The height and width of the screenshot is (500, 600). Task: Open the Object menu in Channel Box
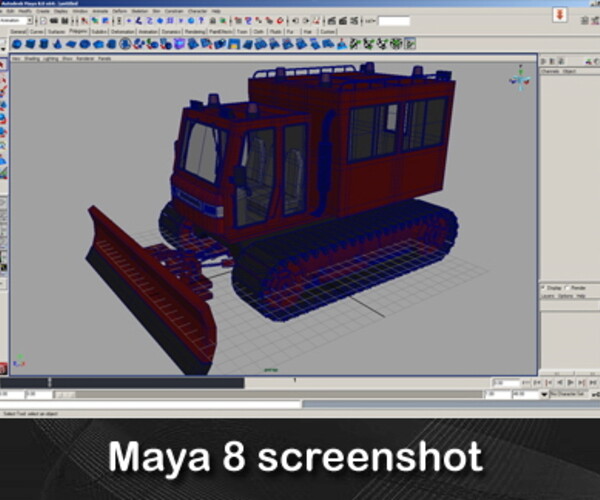point(569,71)
